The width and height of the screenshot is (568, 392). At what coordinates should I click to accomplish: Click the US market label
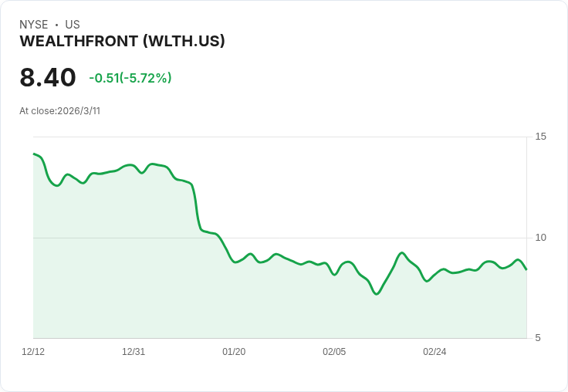73,25
